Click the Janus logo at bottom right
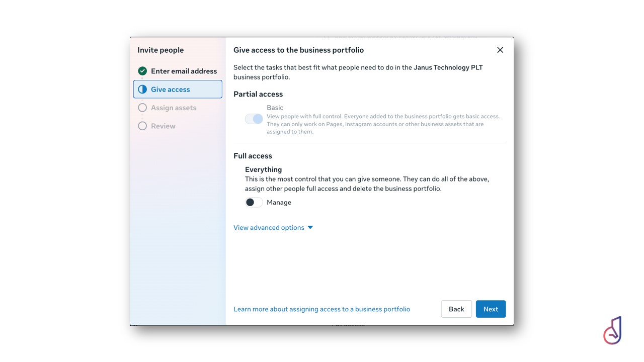The width and height of the screenshot is (644, 362). click(x=613, y=330)
